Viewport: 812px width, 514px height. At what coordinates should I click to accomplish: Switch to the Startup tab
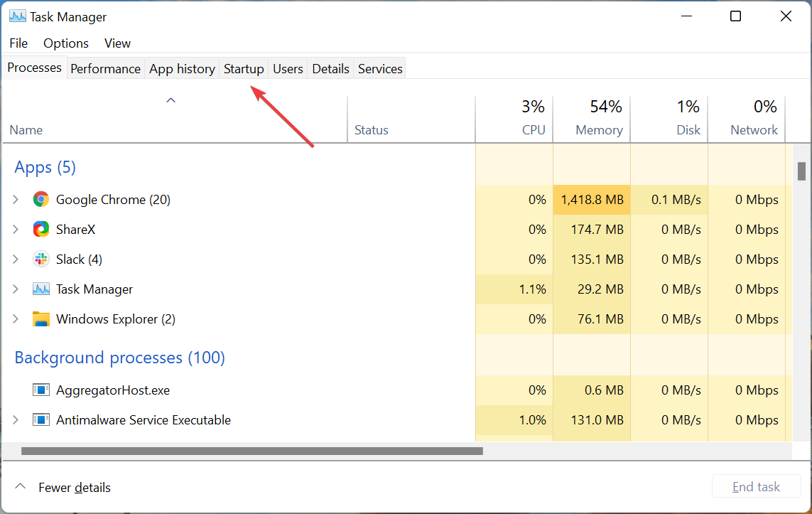[x=244, y=69]
